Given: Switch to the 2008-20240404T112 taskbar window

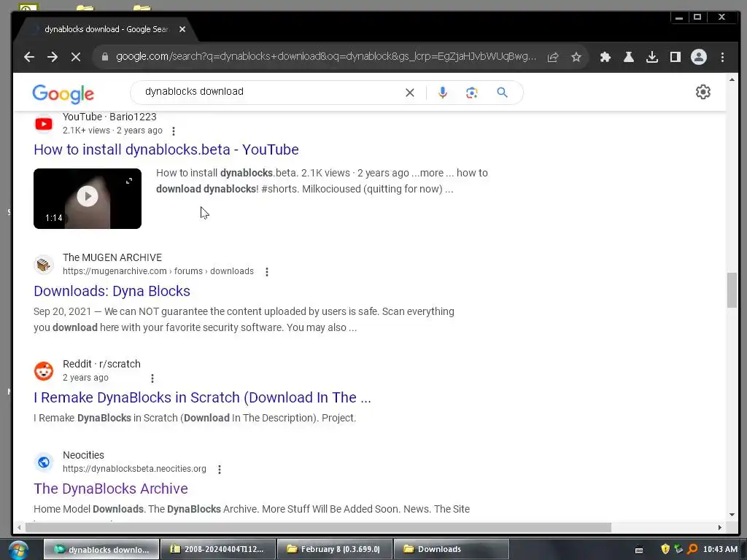Looking at the screenshot, I should click(x=218, y=550).
